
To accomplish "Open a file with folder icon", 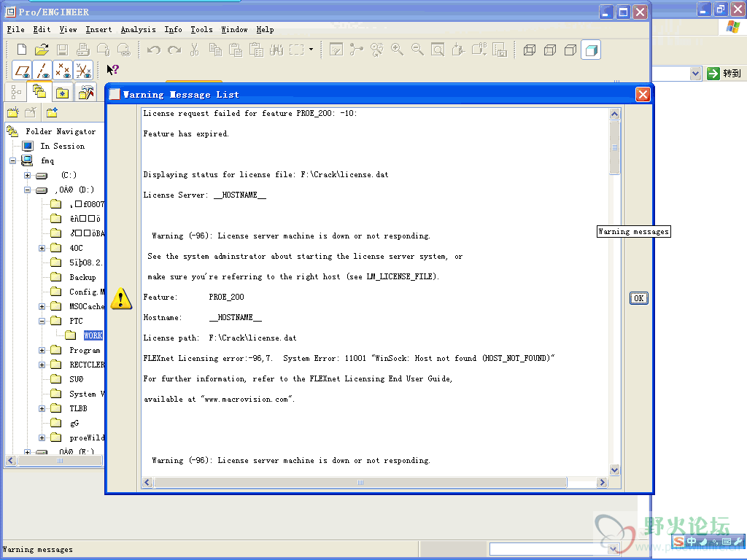I will [x=42, y=50].
